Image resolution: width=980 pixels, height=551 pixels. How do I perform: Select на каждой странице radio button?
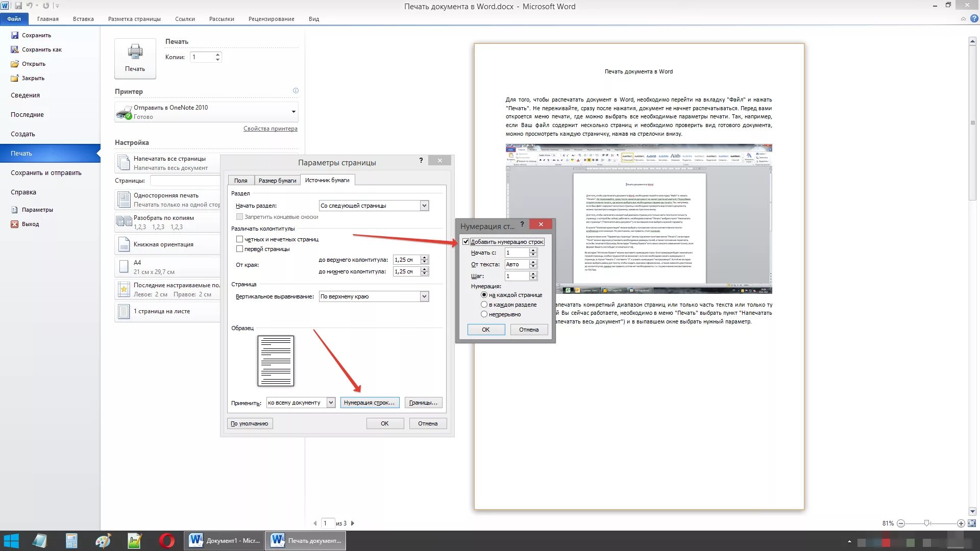pos(484,295)
